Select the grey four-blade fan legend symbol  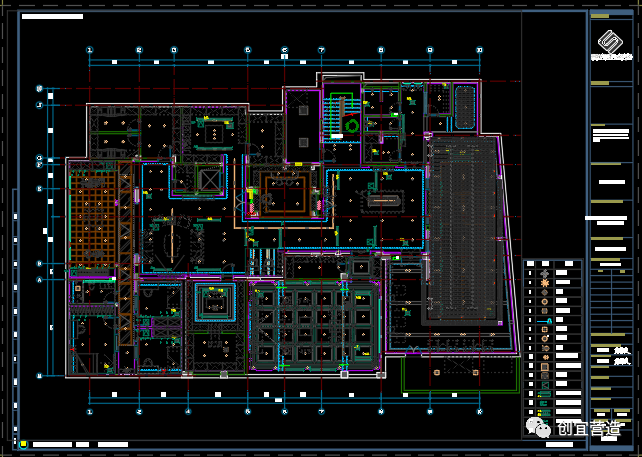pos(545,273)
